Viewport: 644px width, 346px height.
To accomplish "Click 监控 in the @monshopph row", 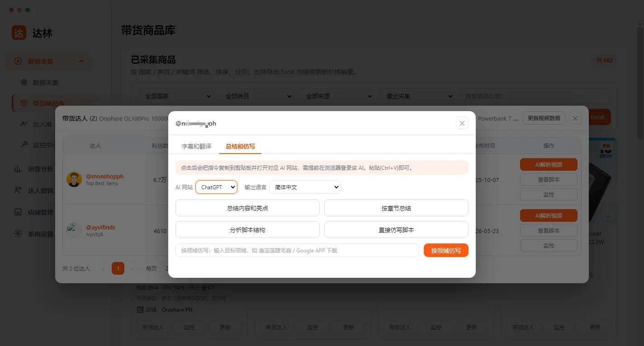I will tap(549, 194).
